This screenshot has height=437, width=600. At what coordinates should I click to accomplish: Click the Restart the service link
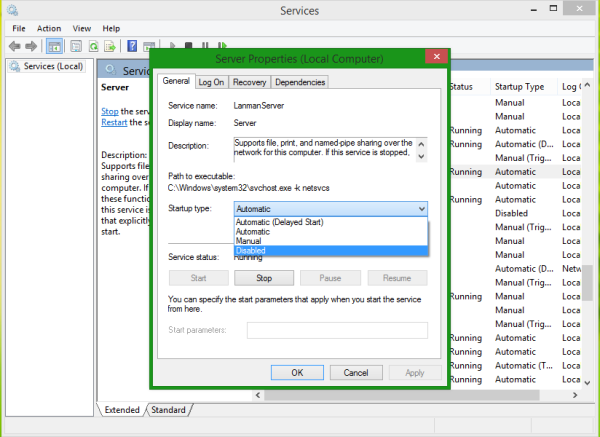(x=114, y=122)
